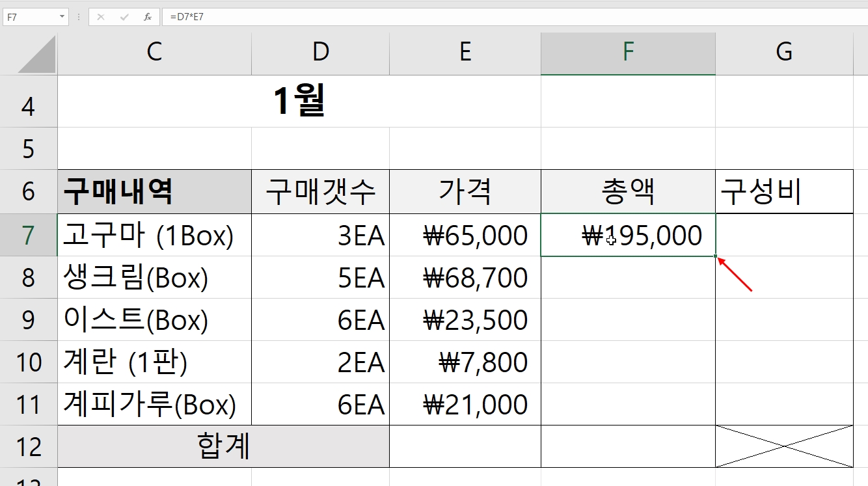Screen dimensions: 868x486
Task: Select cell 생크림(Box)
Action: [154, 277]
